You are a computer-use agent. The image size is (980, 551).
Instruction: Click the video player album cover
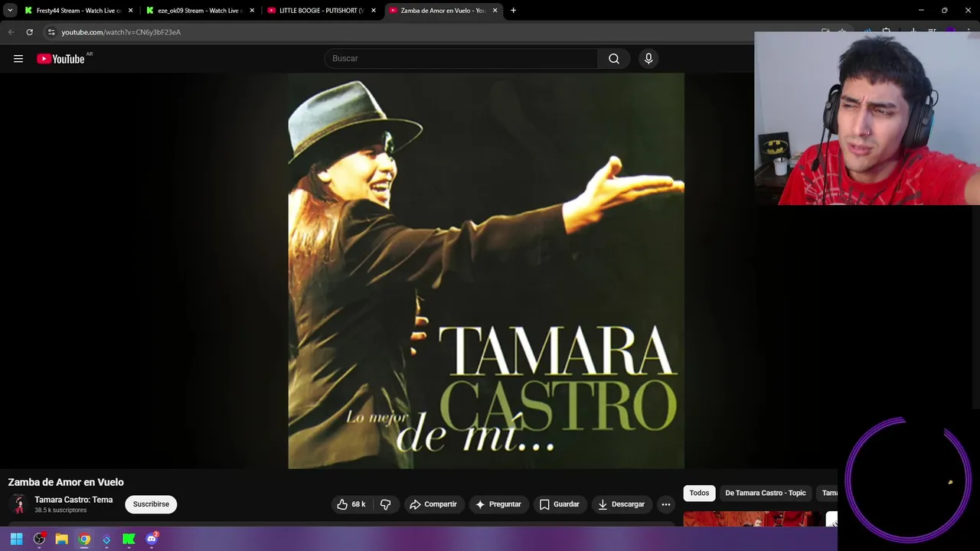tap(486, 271)
